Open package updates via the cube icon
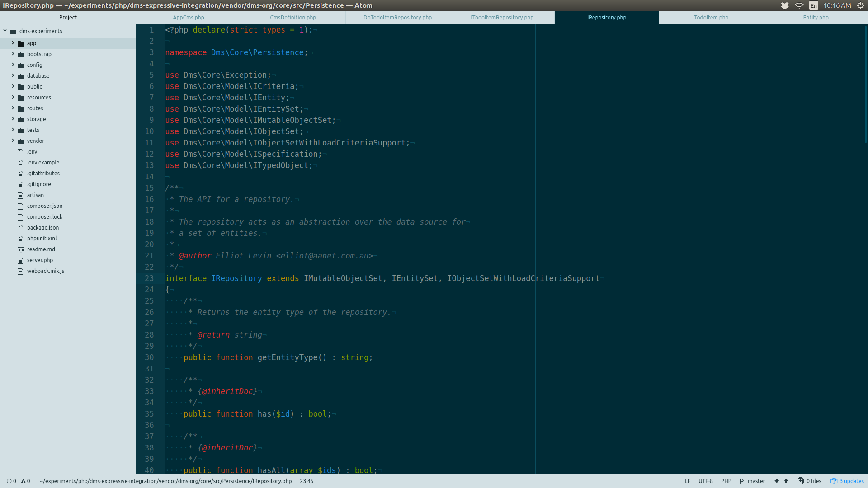868x488 pixels. 835,481
